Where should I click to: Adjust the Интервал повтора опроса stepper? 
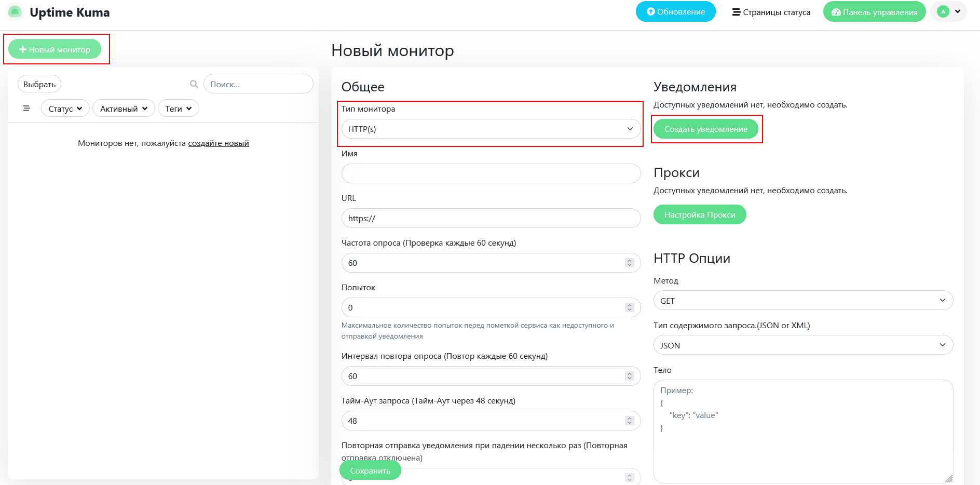[x=630, y=376]
